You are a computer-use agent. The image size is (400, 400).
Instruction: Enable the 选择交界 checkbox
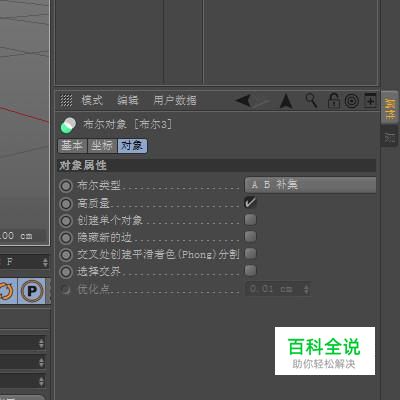pyautogui.click(x=250, y=270)
